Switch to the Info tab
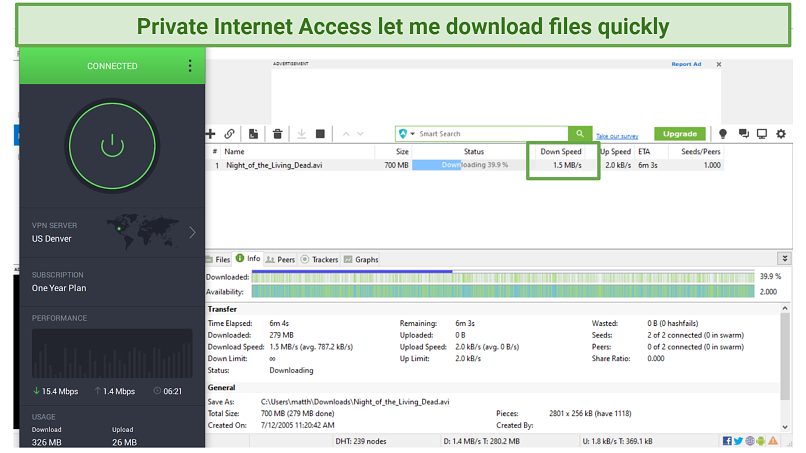This screenshot has height=453, width=806. (248, 259)
